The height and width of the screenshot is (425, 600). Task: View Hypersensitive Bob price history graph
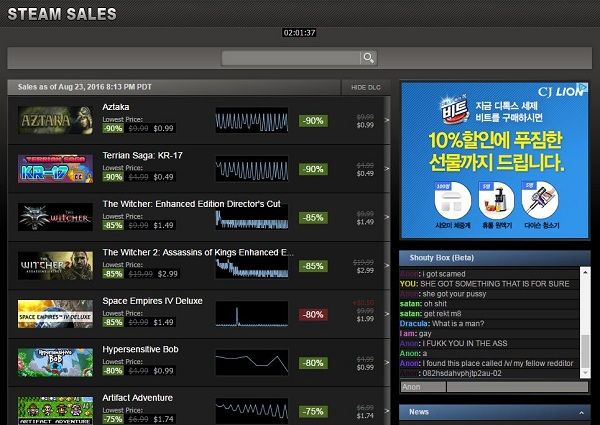(252, 363)
